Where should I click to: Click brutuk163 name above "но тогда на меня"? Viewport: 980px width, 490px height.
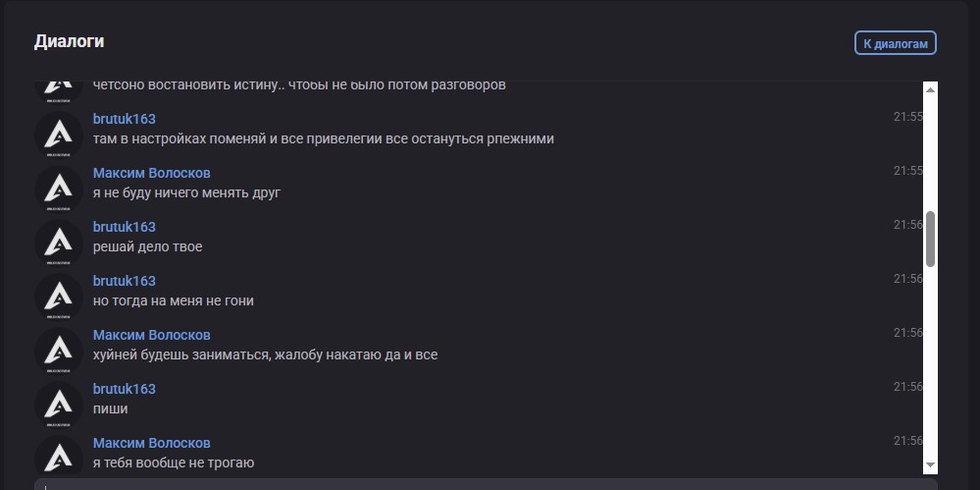click(x=125, y=281)
